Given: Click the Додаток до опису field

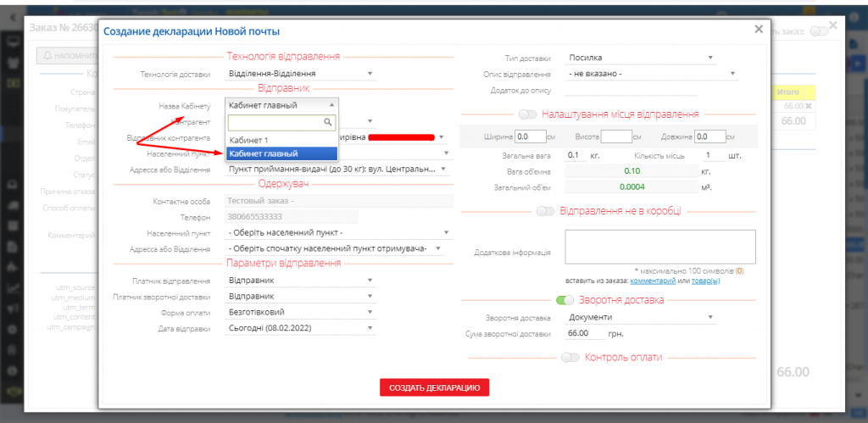Looking at the screenshot, I should [631, 90].
